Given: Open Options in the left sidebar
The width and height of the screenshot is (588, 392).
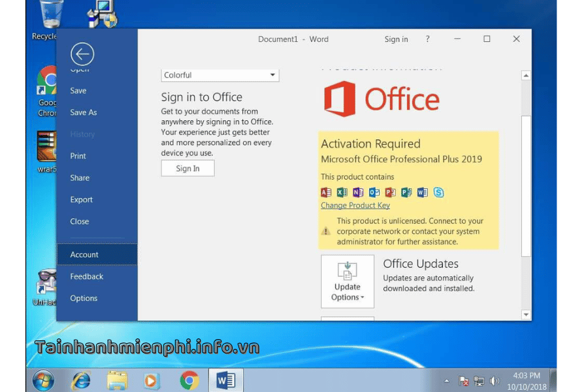Looking at the screenshot, I should (x=84, y=299).
